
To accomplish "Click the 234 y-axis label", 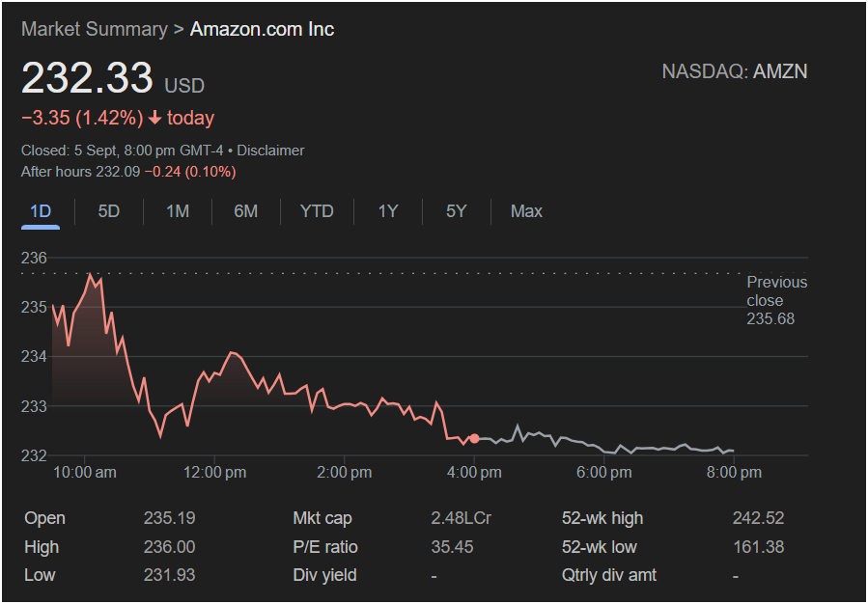I will point(34,356).
